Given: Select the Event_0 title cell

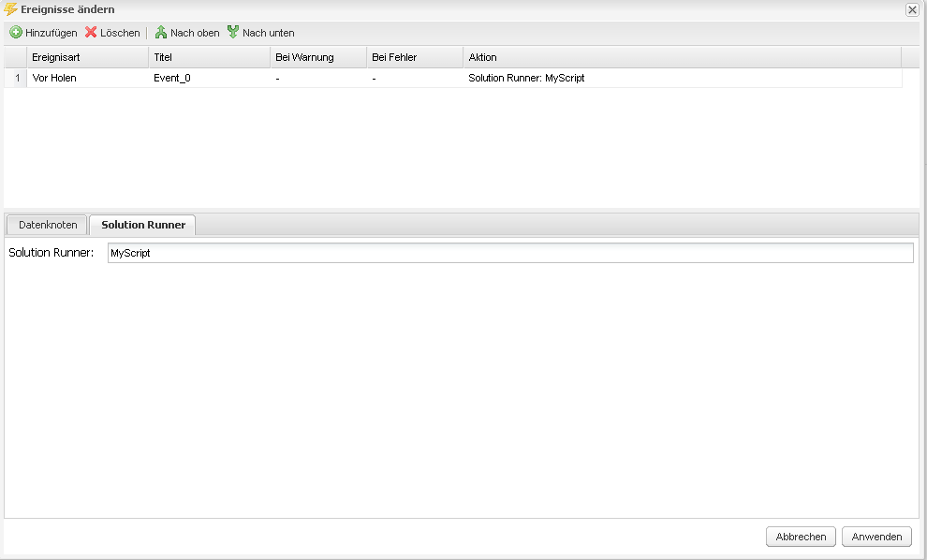Looking at the screenshot, I should pos(210,78).
